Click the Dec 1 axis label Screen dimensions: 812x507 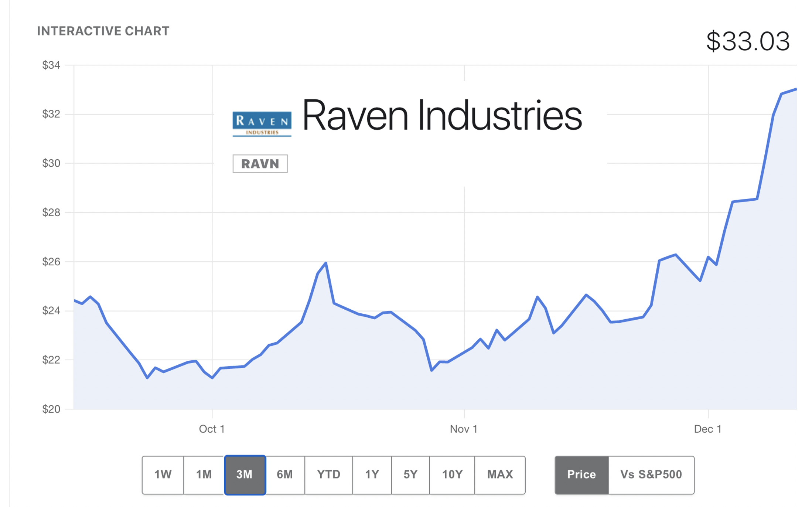click(x=707, y=429)
